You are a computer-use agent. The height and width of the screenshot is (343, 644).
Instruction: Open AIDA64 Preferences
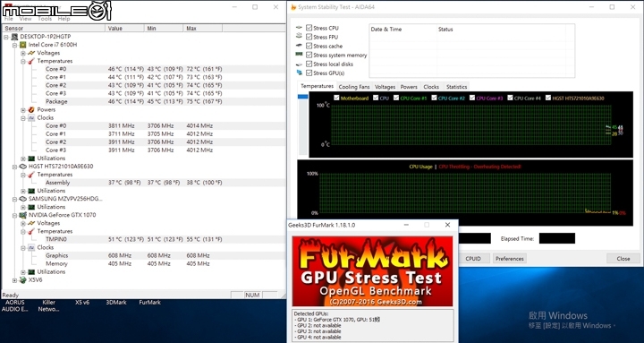click(x=509, y=259)
